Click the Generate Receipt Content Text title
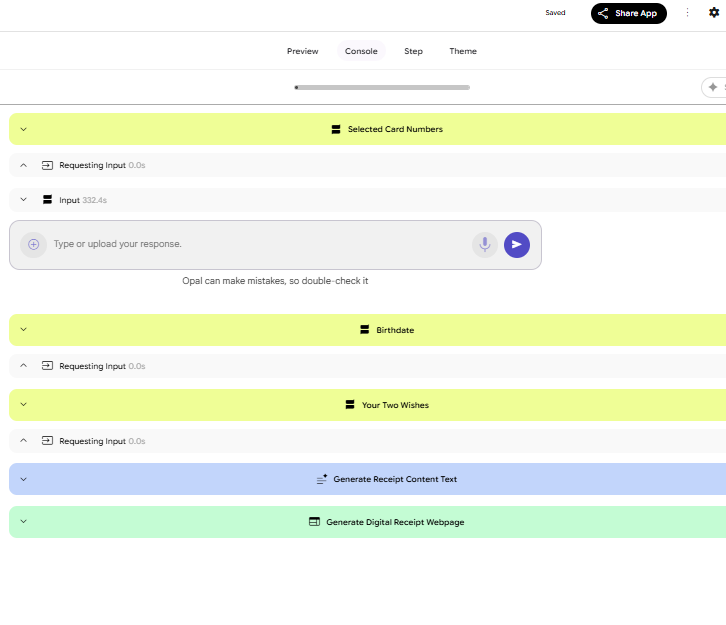This screenshot has width=726, height=625. point(395,479)
